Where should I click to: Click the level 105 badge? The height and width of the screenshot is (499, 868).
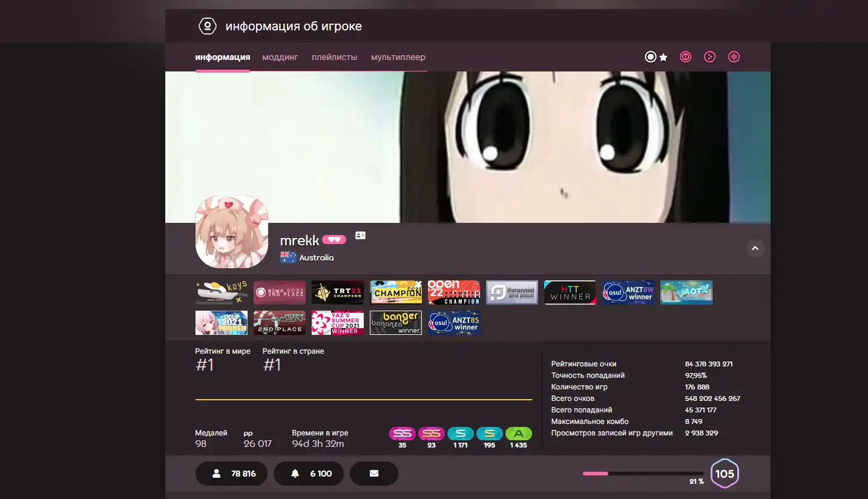point(725,474)
